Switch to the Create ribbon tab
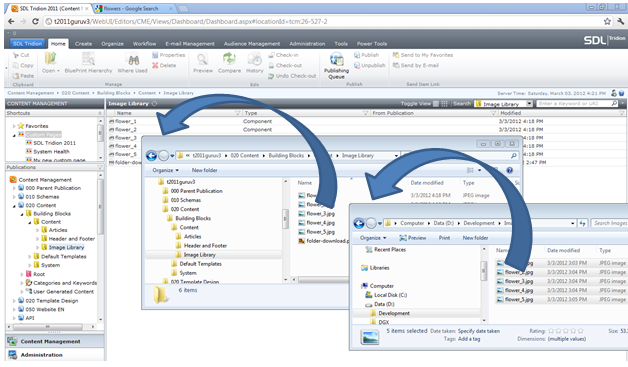628x367 pixels. (x=83, y=44)
